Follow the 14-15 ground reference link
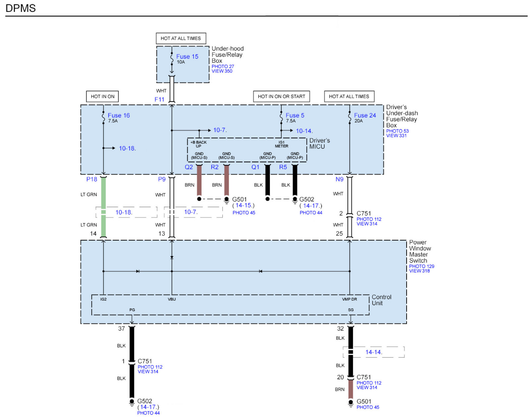The height and width of the screenshot is (420, 531). coord(243,206)
